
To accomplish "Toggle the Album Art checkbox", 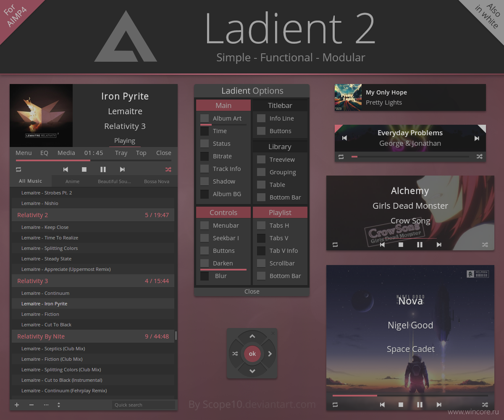I will (205, 118).
